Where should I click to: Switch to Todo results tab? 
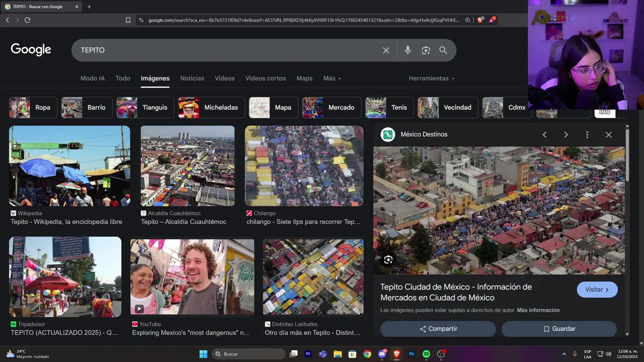(x=123, y=78)
